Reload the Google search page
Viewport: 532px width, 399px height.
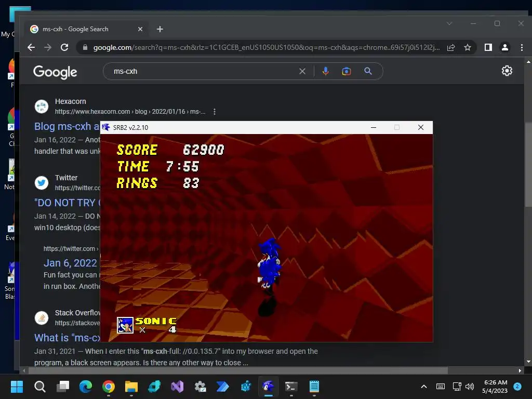click(x=64, y=47)
